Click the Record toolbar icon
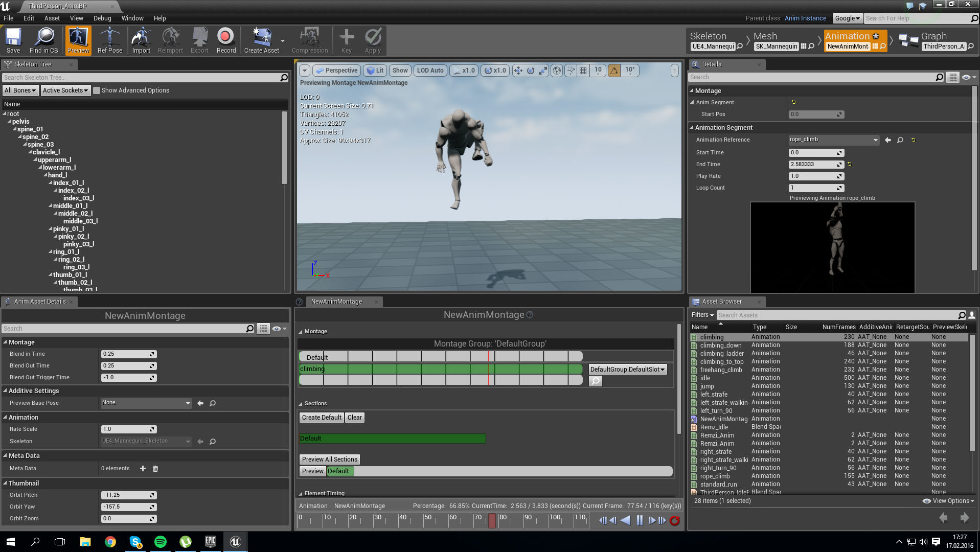Screen dimensions: 980x552 point(226,40)
